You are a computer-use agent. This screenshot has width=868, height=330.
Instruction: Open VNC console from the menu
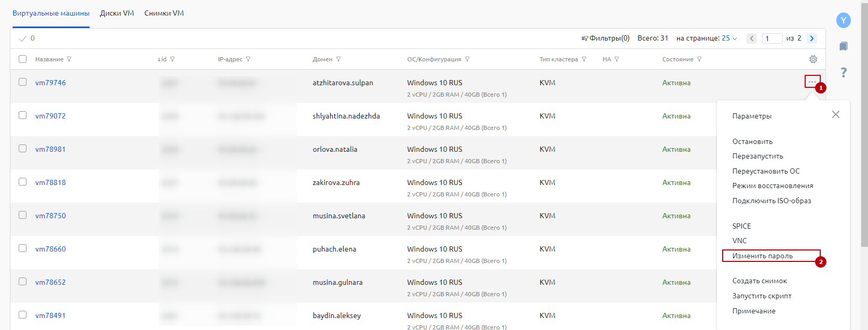click(x=739, y=241)
